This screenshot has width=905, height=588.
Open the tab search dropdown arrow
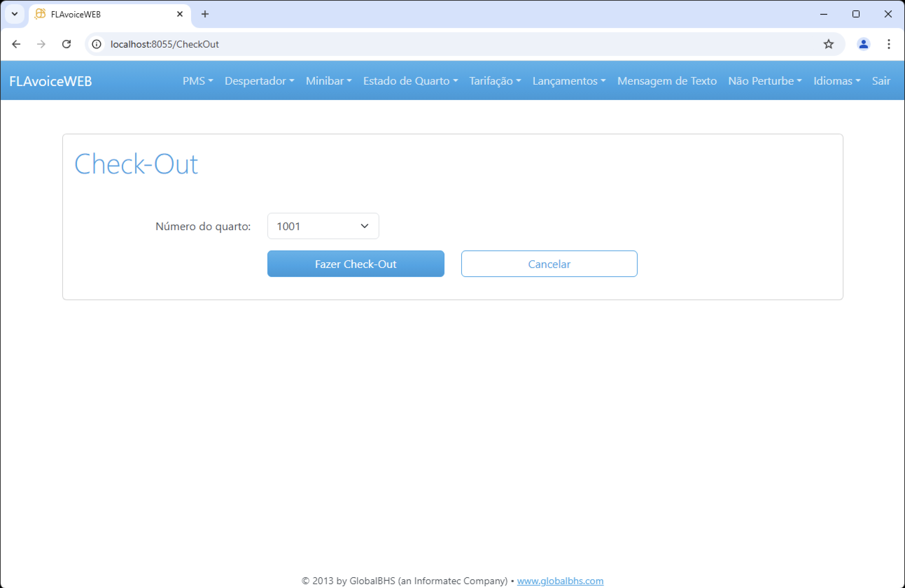click(15, 14)
